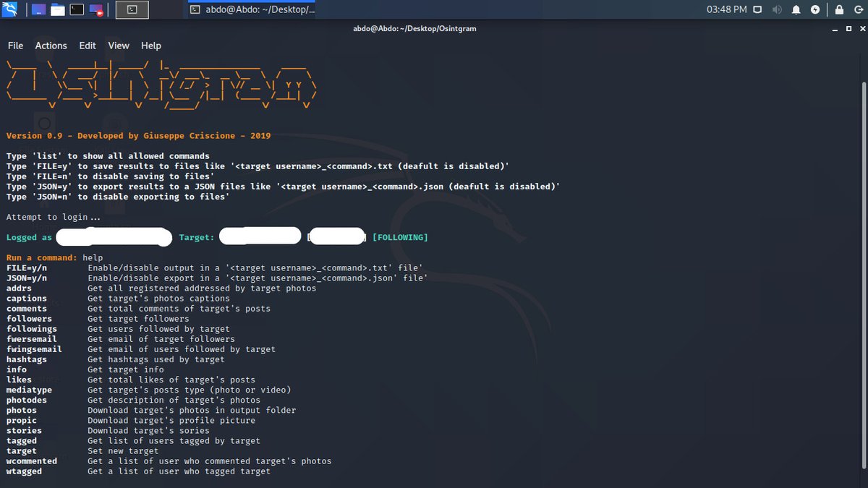This screenshot has height=488, width=868.
Task: Open the notifications bell icon
Action: coord(796,9)
